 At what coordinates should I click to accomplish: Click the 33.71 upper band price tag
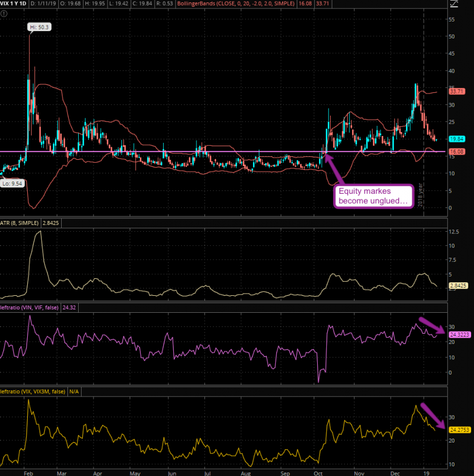point(456,91)
